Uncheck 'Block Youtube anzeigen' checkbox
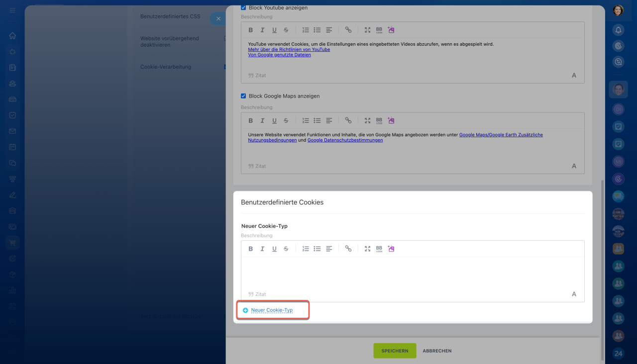637x364 pixels. tap(243, 7)
